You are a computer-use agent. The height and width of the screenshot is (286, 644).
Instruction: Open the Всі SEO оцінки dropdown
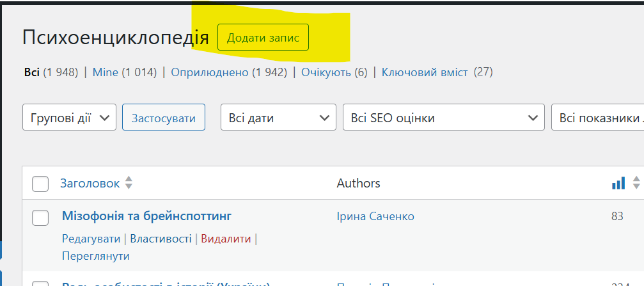pos(444,118)
